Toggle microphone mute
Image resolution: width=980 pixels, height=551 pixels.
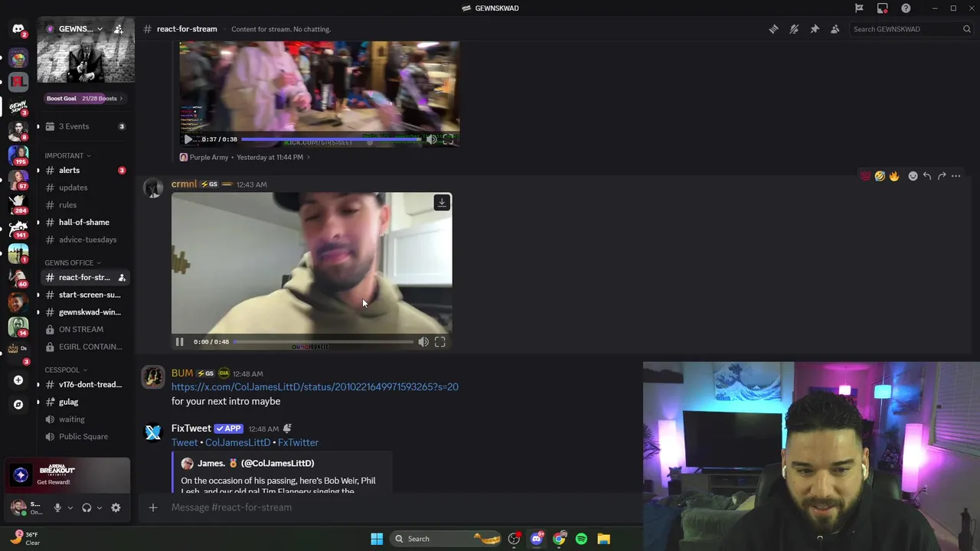(57, 507)
